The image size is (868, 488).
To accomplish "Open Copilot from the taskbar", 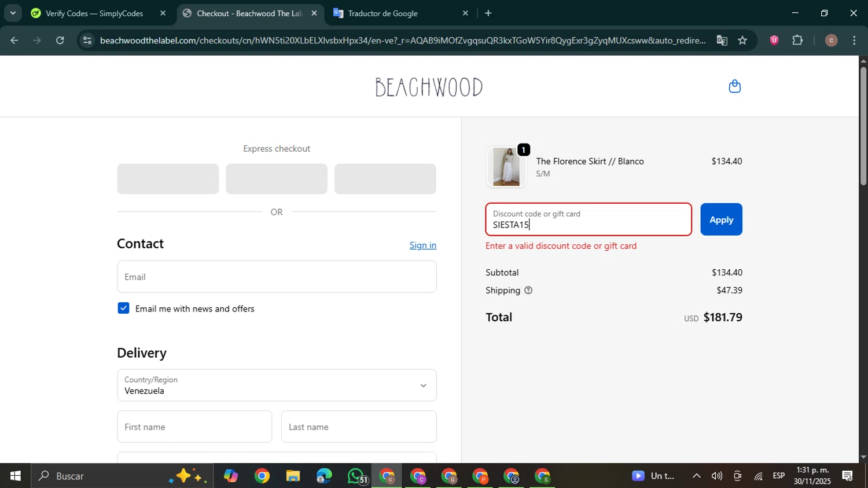I will tap(230, 476).
